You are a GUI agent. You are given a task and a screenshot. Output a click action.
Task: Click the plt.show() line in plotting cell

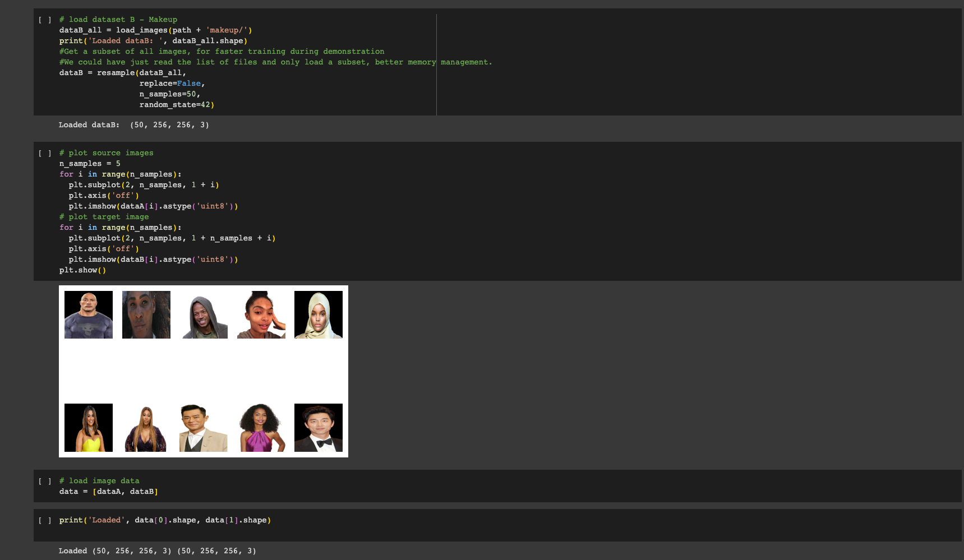pyautogui.click(x=82, y=270)
